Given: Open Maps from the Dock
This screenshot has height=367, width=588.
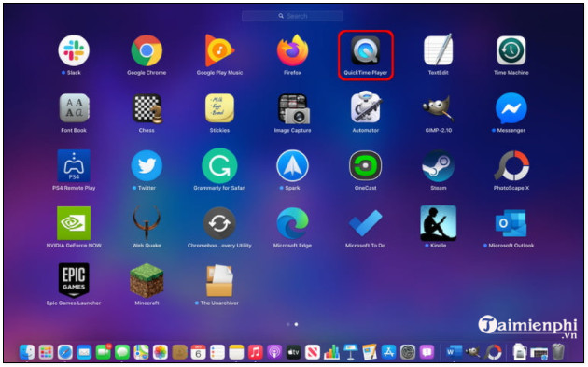Looking at the screenshot, I should pyautogui.click(x=141, y=352).
